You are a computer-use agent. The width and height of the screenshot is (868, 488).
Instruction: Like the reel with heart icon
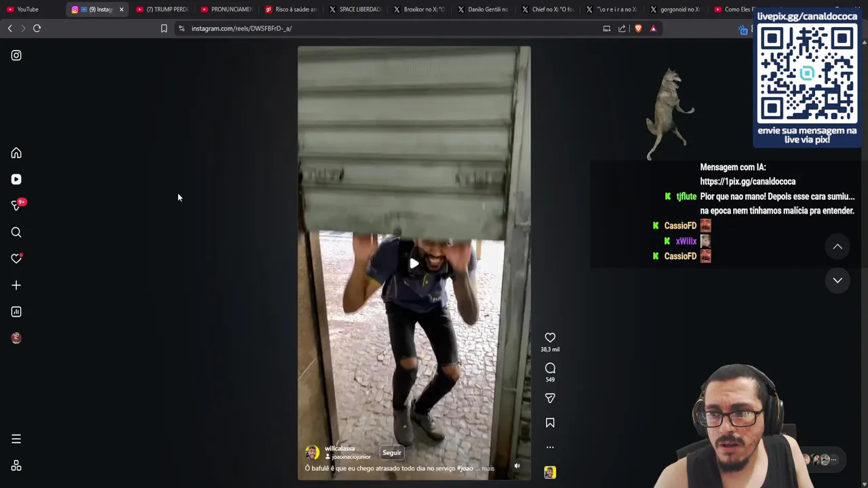(x=550, y=338)
